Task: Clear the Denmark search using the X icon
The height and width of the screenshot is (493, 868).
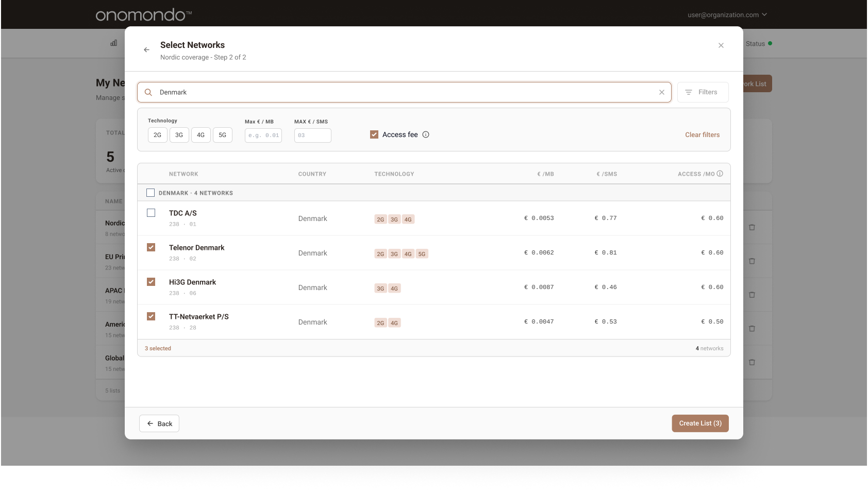Action: point(662,92)
